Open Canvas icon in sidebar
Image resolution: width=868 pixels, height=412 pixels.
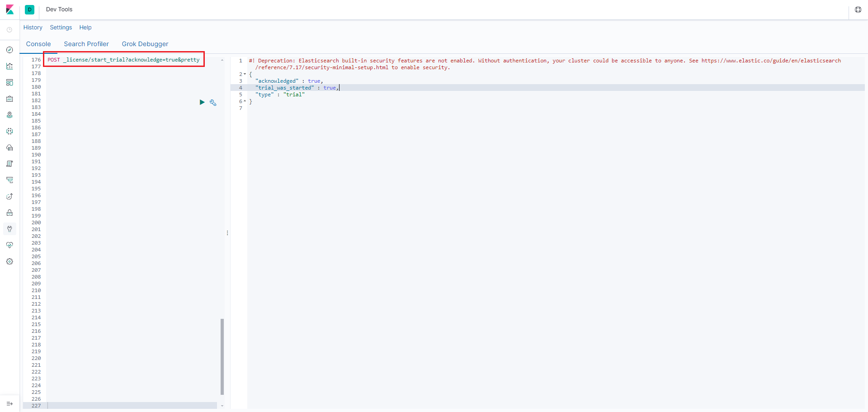9,99
